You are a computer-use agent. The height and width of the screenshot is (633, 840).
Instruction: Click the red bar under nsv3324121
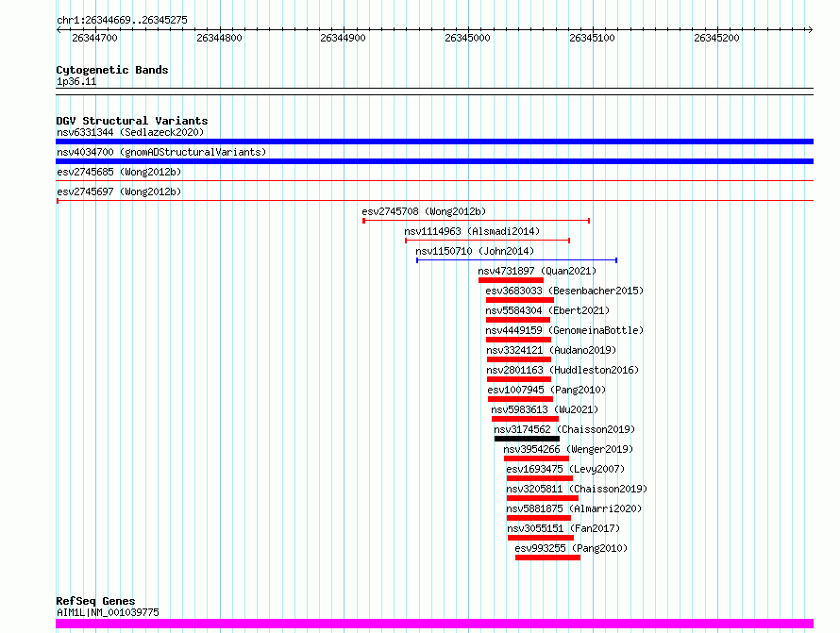519,359
